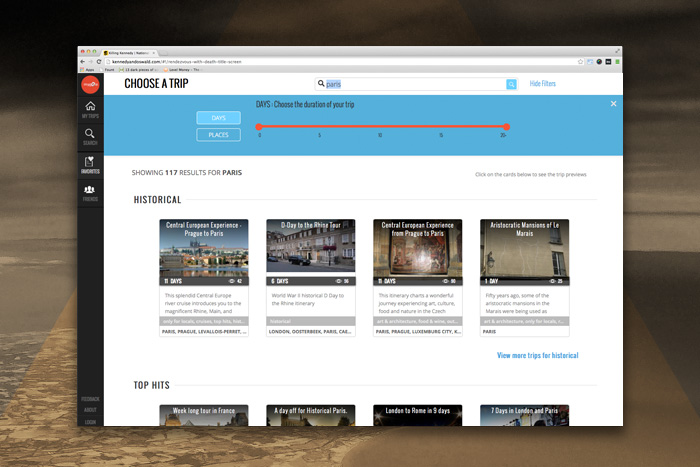Open London to Rome in 9 days card
The image size is (700, 467).
(418, 415)
